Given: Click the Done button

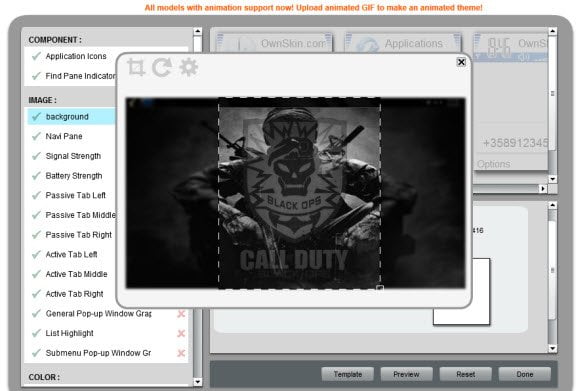Looking at the screenshot, I should (x=525, y=374).
